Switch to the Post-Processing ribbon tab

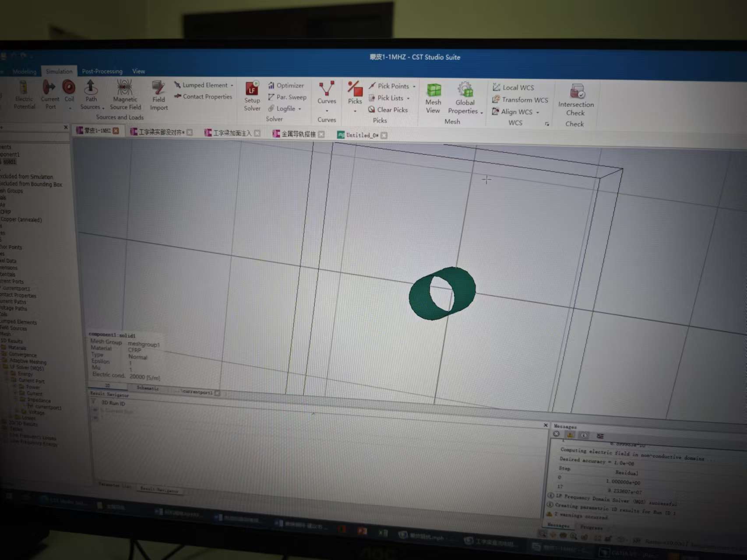tap(102, 71)
